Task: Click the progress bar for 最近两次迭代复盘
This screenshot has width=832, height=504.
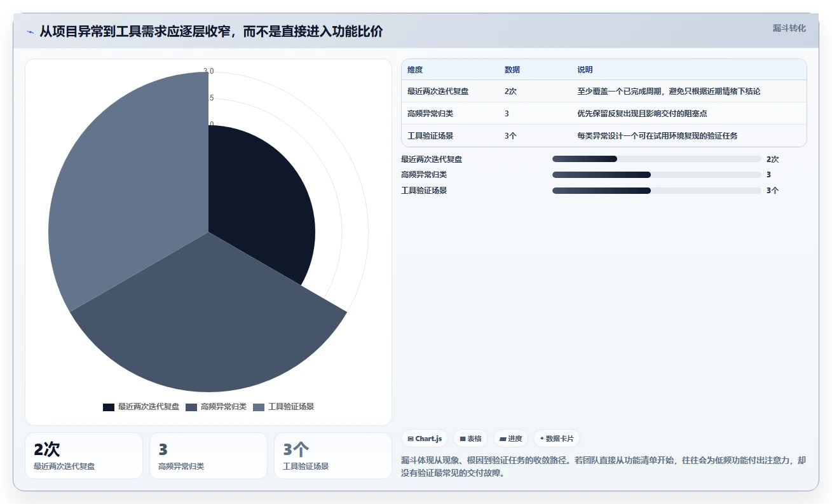Action: 657,159
